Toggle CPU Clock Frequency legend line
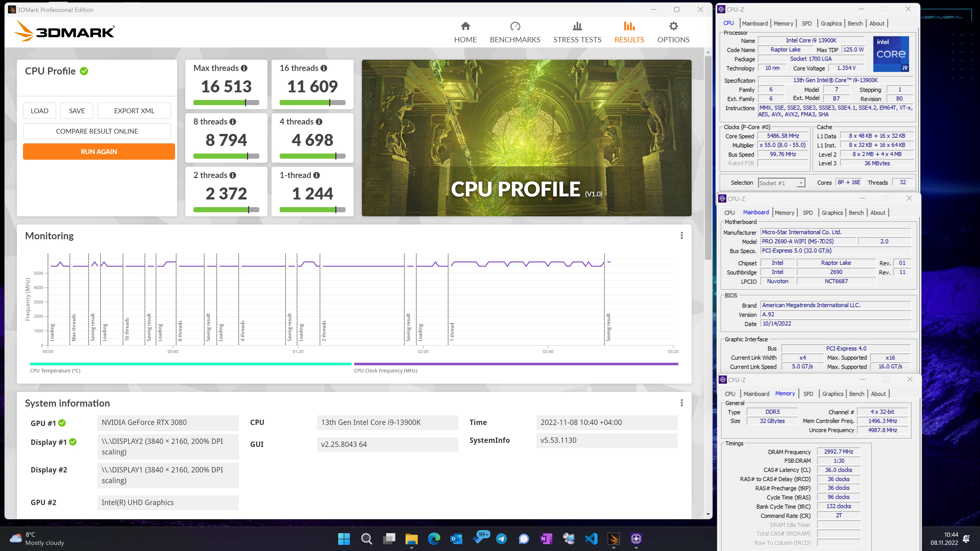980x551 pixels. click(x=516, y=364)
